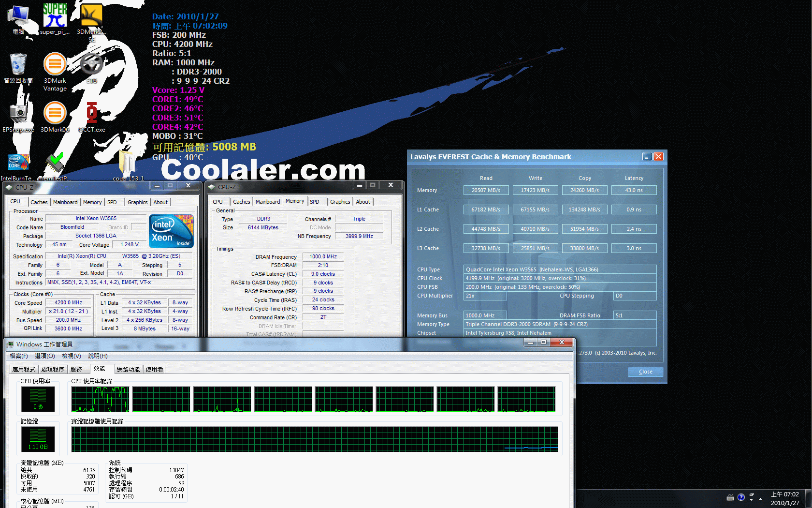
Task: Open the 資源回收筒 recycle bin icon
Action: point(18,69)
